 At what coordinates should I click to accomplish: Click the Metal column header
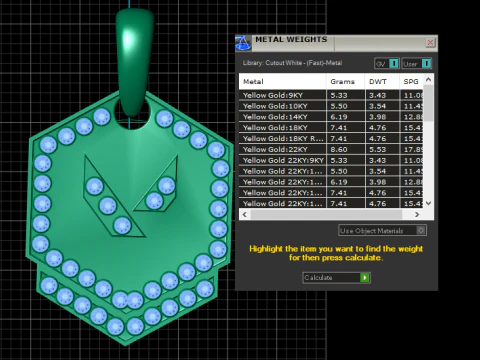tap(282, 81)
